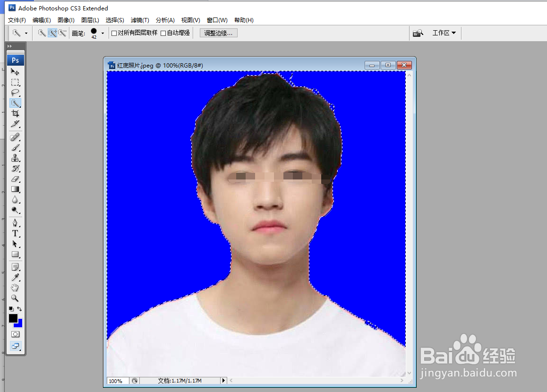Open the 滤镜(T) menu
Viewport: 547px width, 392px height.
click(x=139, y=20)
